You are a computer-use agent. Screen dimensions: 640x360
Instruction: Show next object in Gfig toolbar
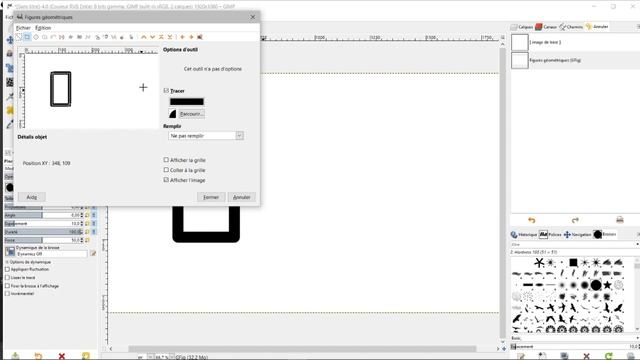[x=191, y=37]
